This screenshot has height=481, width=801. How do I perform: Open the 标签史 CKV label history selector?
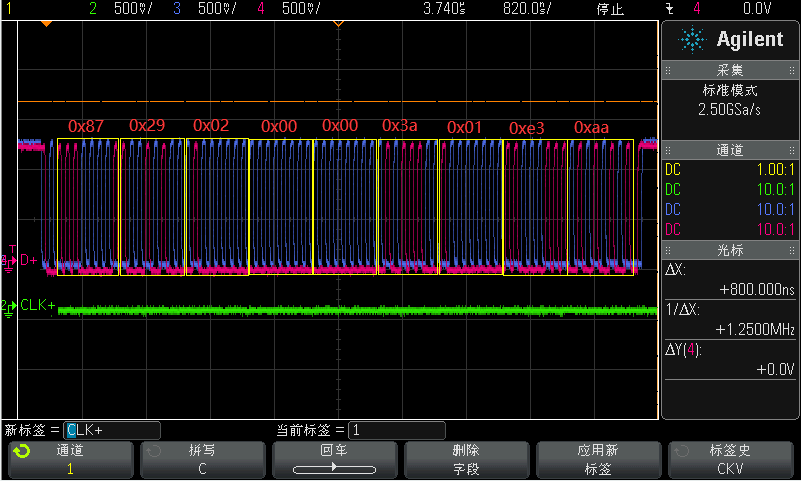729,460
